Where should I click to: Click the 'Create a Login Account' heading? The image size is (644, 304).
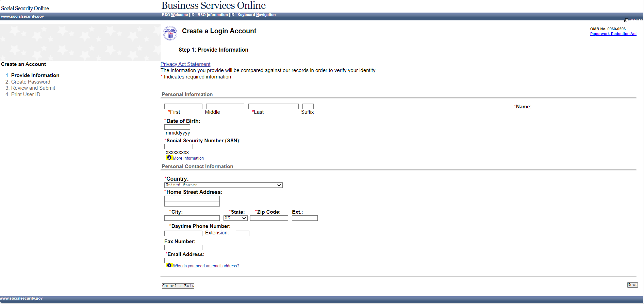point(219,31)
